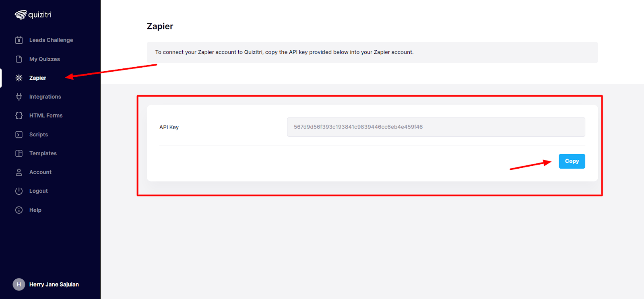The height and width of the screenshot is (299, 644).
Task: Open the Help label
Action: point(35,210)
